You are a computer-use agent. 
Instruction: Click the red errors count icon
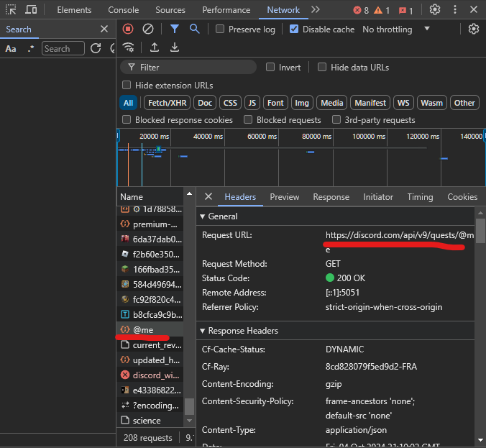357,11
